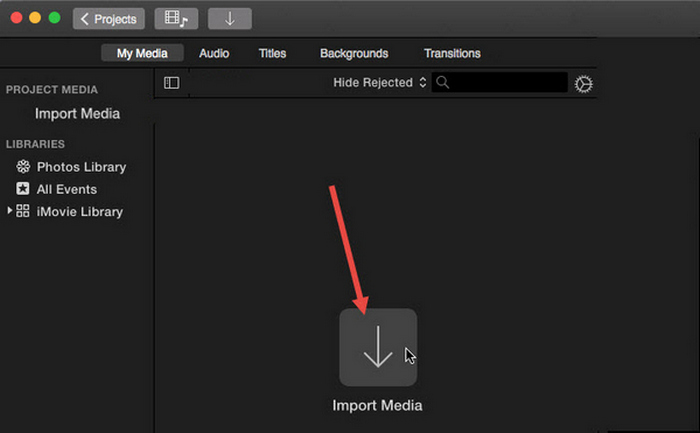Select Import Media under Project Media
This screenshot has width=700, height=433.
pyautogui.click(x=77, y=114)
